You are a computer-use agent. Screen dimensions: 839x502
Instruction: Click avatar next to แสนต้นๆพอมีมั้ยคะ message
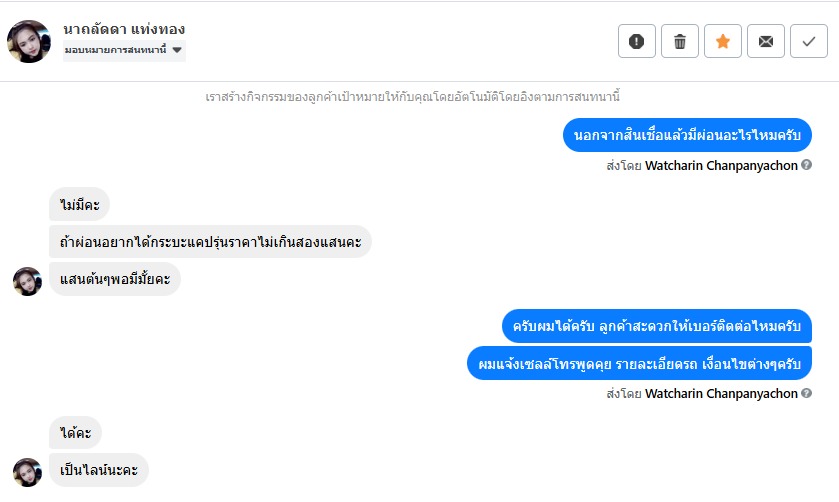point(27,281)
